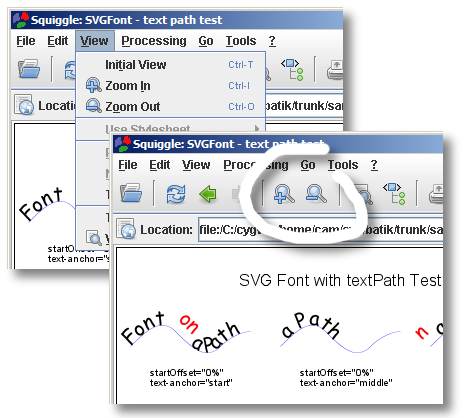
Task: Click the text-anchor="middle" caption
Action: [346, 383]
